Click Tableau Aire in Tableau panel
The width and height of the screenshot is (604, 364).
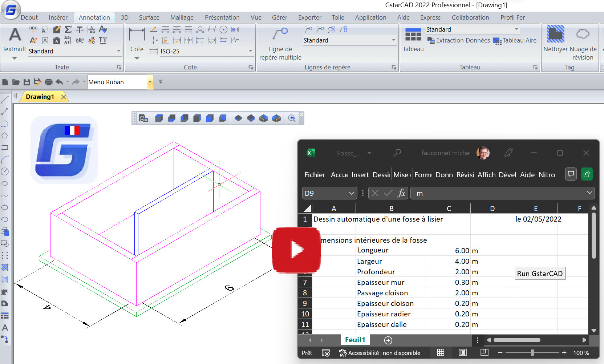(x=515, y=40)
